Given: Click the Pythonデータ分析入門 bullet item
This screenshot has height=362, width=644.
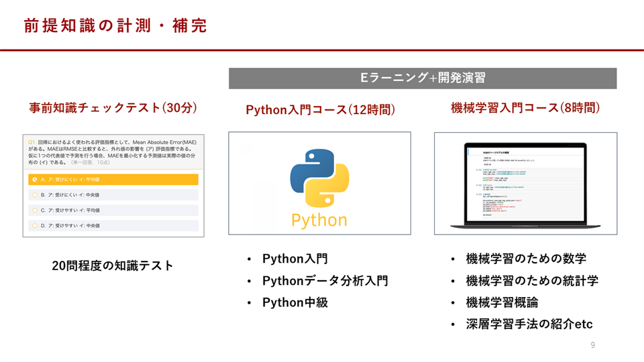Looking at the screenshot, I should tap(325, 281).
